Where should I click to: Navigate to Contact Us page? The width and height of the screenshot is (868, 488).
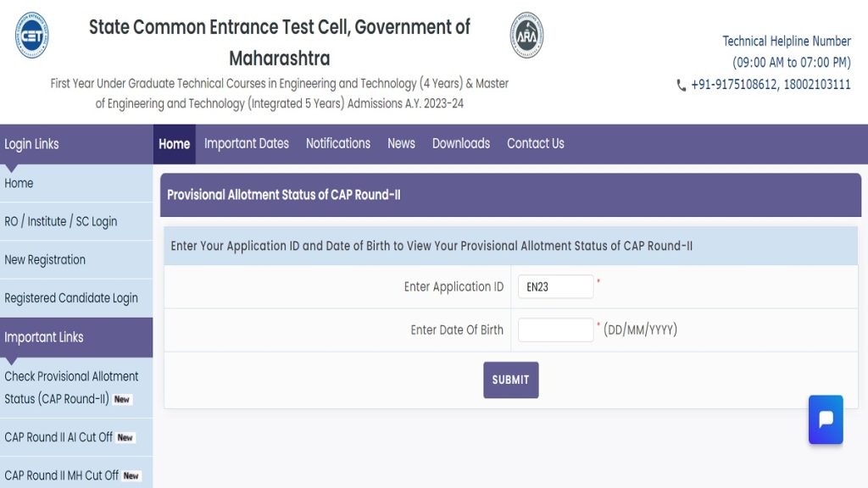point(536,144)
